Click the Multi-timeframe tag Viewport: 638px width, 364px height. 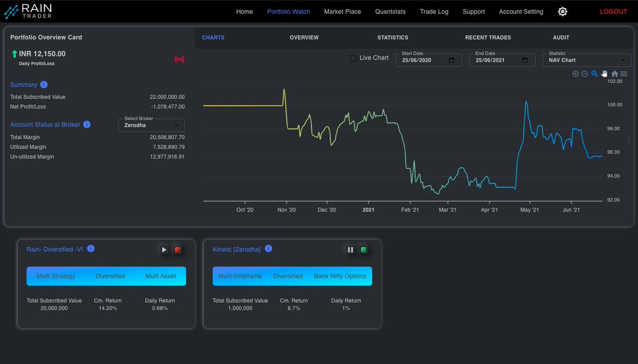pyautogui.click(x=240, y=276)
